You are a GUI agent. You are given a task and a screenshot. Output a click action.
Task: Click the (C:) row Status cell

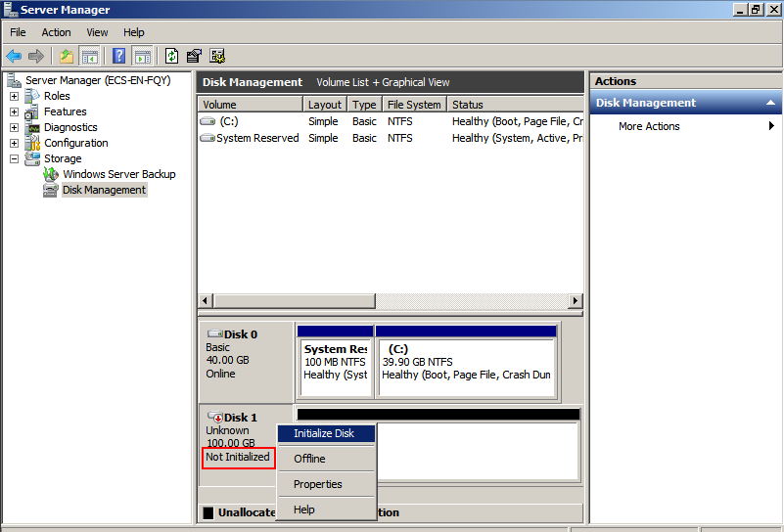(518, 121)
